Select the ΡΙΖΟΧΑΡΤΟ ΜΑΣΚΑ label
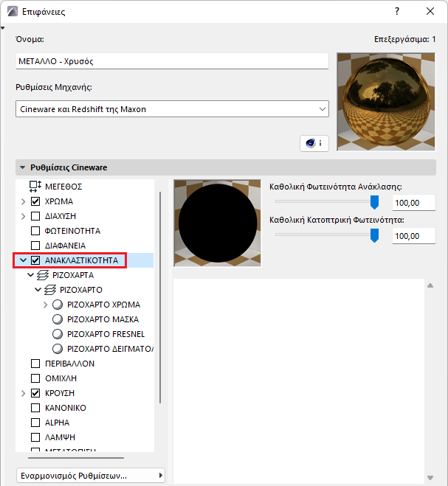The height and width of the screenshot is (486, 448). pos(103,319)
